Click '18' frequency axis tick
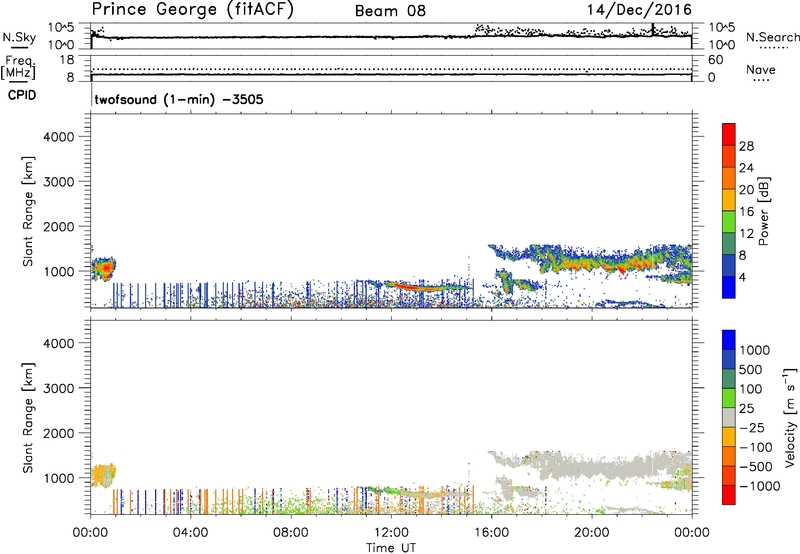Screen dimensions: 800x554 coord(67,60)
